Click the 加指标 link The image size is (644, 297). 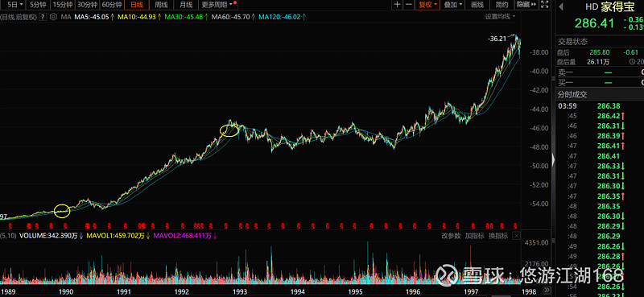[x=474, y=236]
